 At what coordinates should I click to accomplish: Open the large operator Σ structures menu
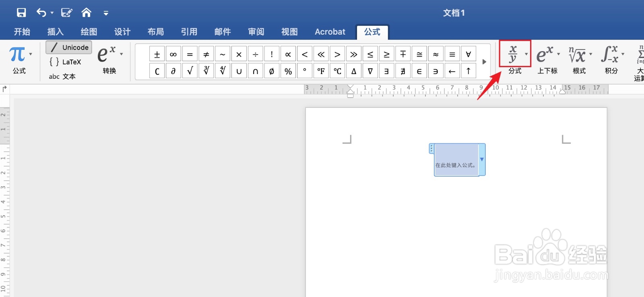pyautogui.click(x=639, y=62)
